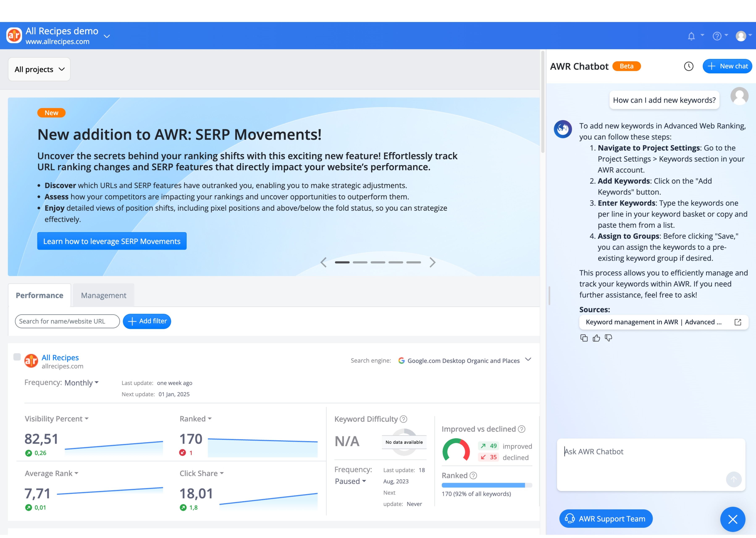The width and height of the screenshot is (756, 538).
Task: Go to fifth banner slide indicator
Action: coord(414,262)
